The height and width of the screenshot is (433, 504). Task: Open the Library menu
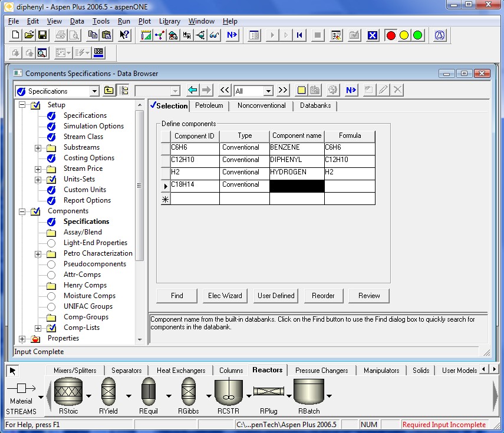click(169, 21)
